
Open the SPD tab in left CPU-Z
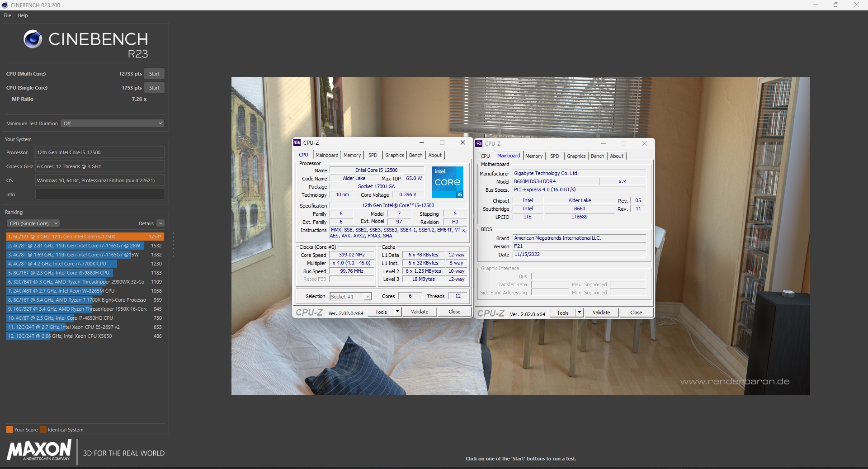tap(373, 155)
